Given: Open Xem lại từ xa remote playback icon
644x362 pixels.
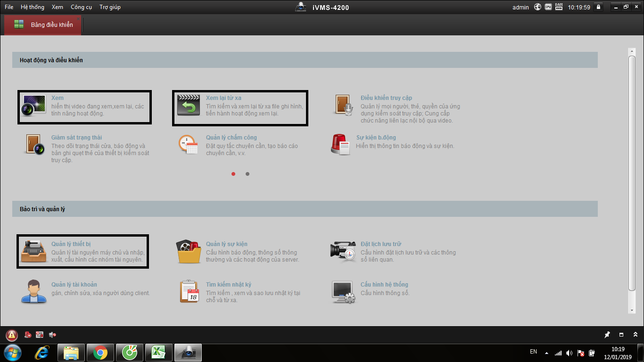Looking at the screenshot, I should 189,106.
